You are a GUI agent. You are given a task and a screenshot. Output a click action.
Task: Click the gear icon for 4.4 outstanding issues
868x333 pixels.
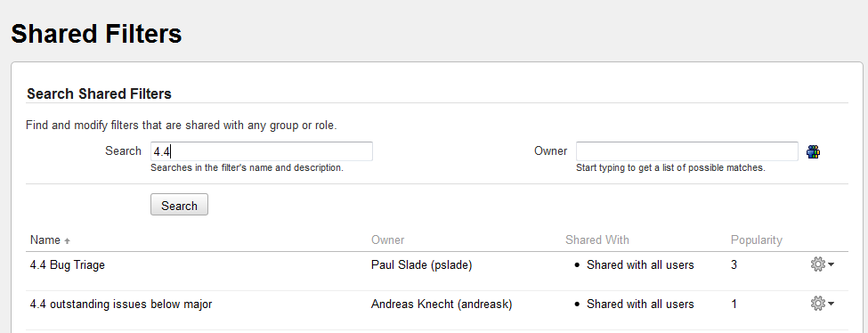(x=817, y=304)
